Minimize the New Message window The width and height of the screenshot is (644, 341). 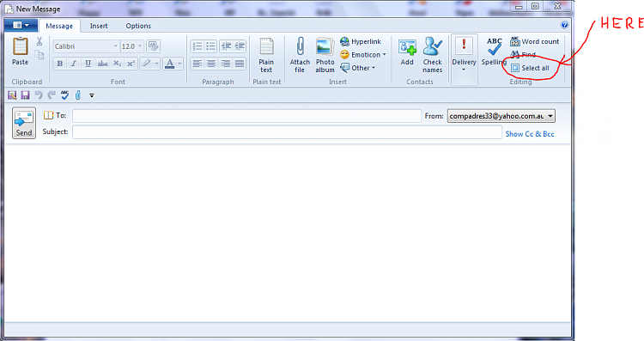click(519, 6)
